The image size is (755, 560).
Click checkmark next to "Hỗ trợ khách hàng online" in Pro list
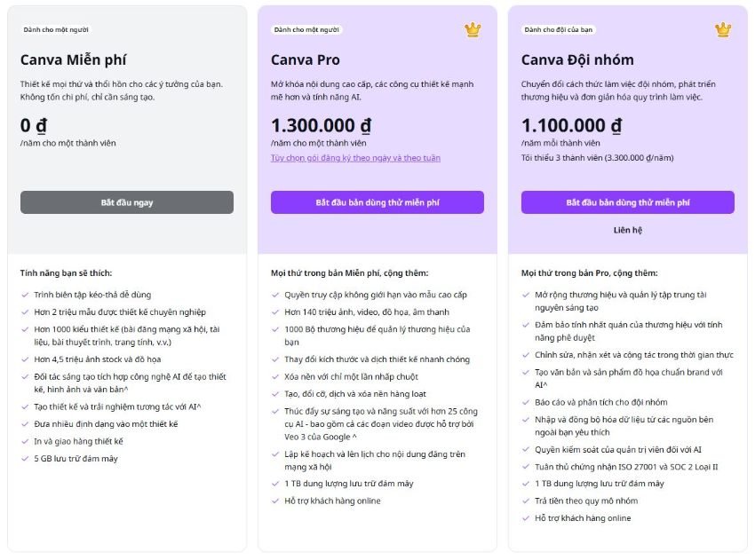point(275,501)
